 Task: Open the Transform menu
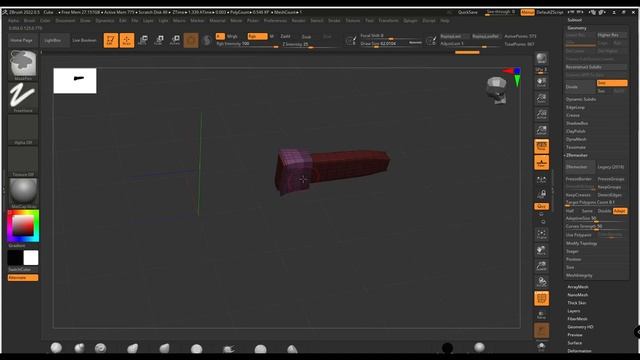point(388,20)
